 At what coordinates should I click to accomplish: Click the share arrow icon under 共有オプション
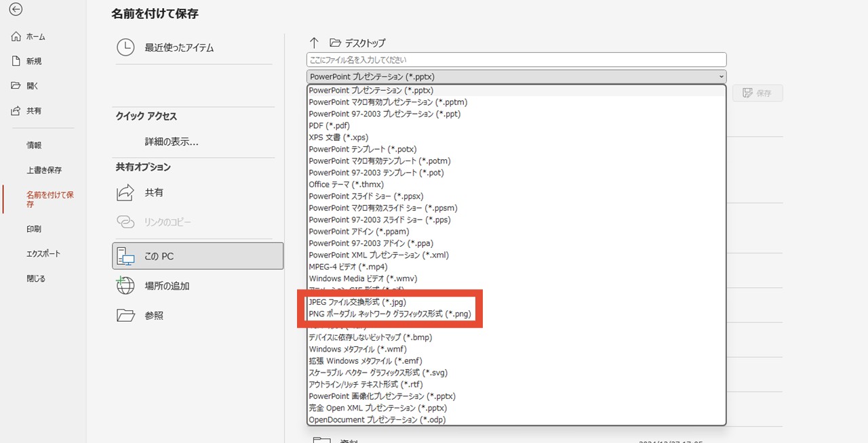click(125, 192)
